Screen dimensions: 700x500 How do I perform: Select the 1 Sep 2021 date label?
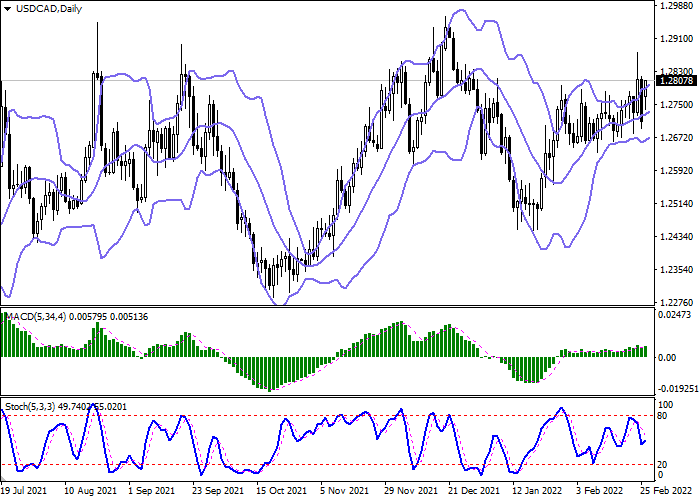pyautogui.click(x=152, y=490)
